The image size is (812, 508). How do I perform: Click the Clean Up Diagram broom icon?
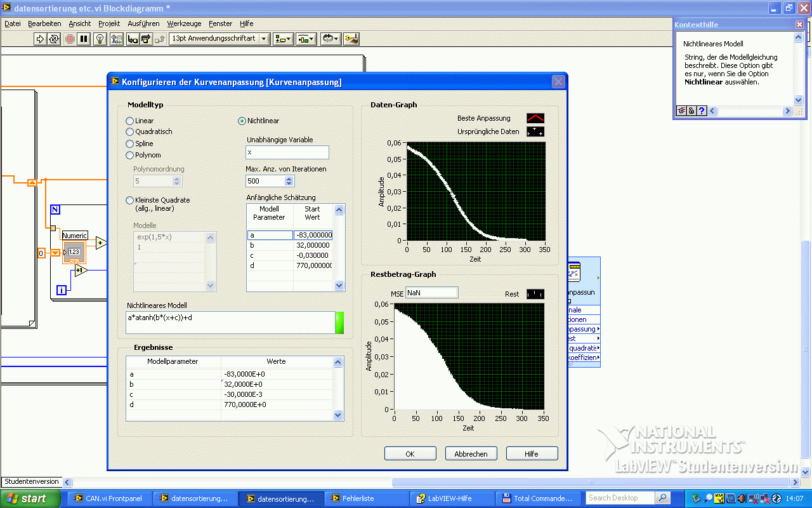pos(351,39)
